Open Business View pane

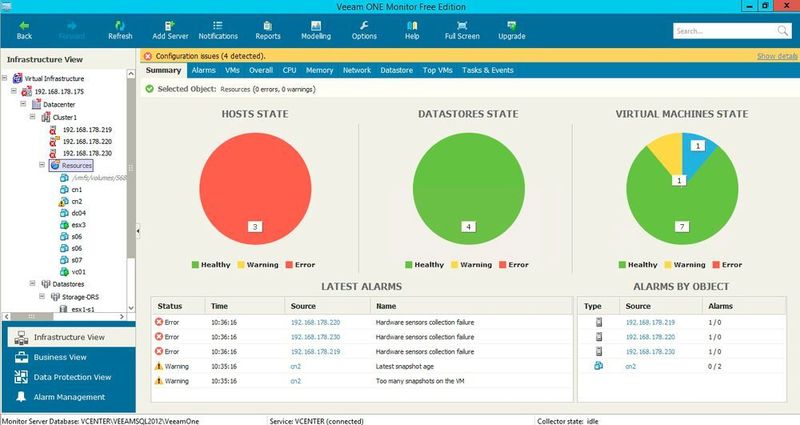click(x=71, y=357)
